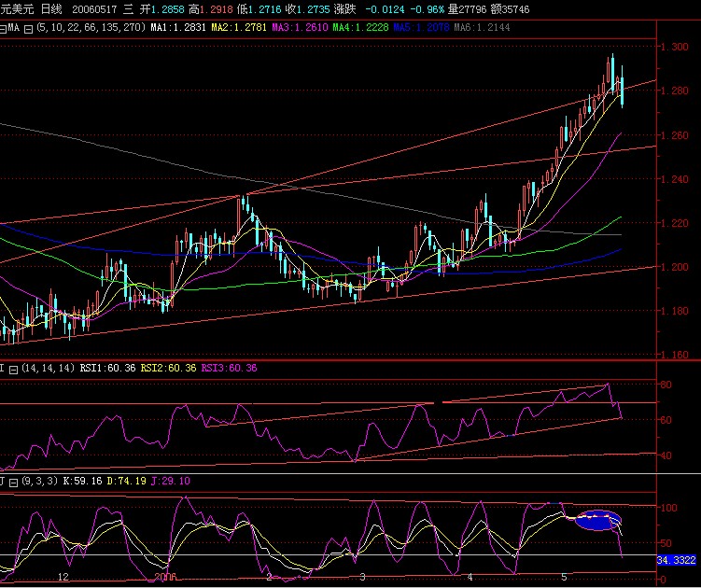Select the RSI1:60.36 label
Viewport: 701px width, 588px height.
107,368
